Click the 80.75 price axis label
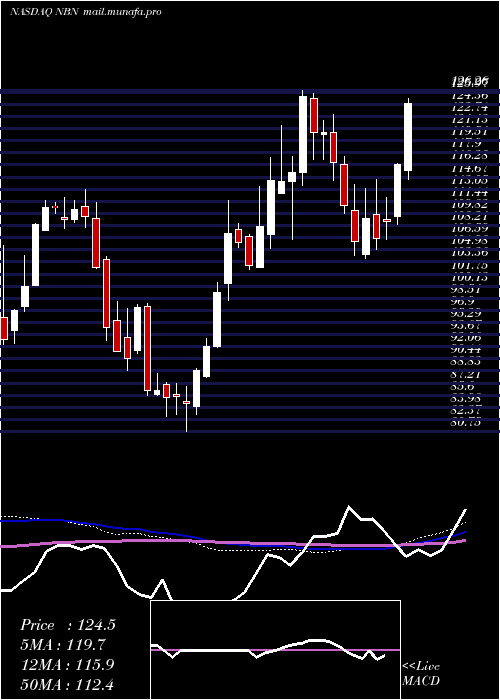500x700 pixels. (x=467, y=422)
